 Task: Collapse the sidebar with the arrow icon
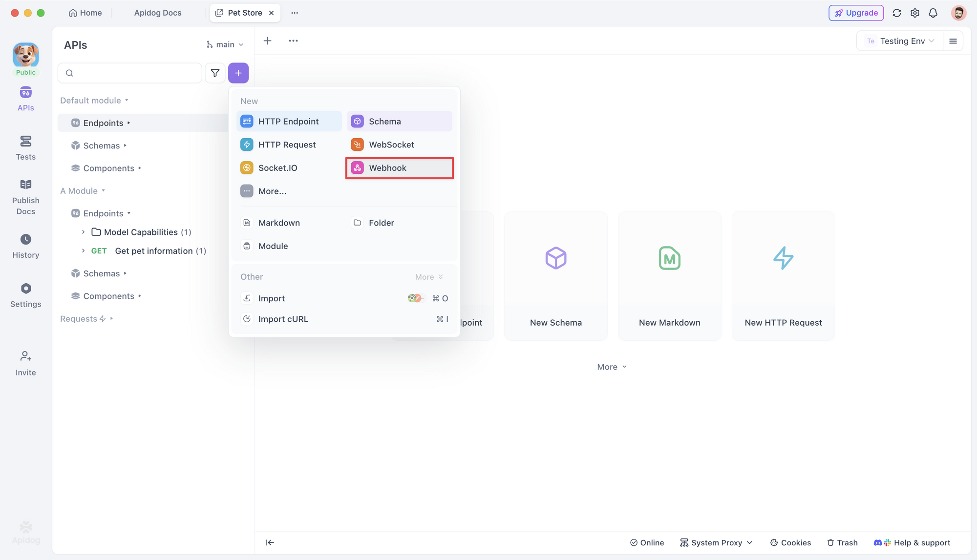(x=270, y=542)
